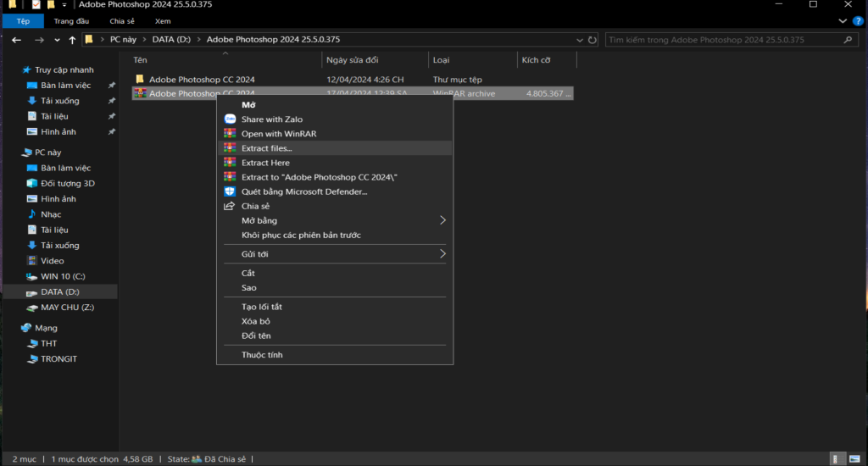
Task: Click the Đối tượng 3D cube icon
Action: coord(32,183)
